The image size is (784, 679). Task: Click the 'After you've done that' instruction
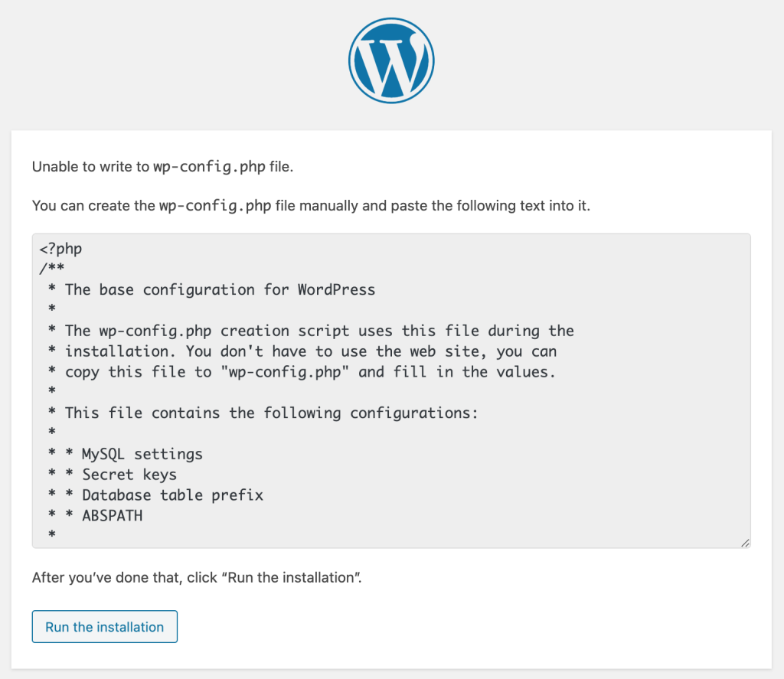point(196,578)
